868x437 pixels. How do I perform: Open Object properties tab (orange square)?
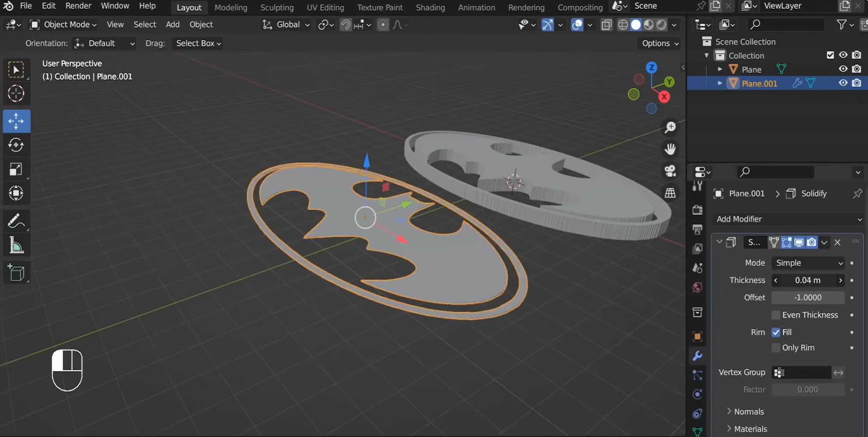pyautogui.click(x=698, y=336)
